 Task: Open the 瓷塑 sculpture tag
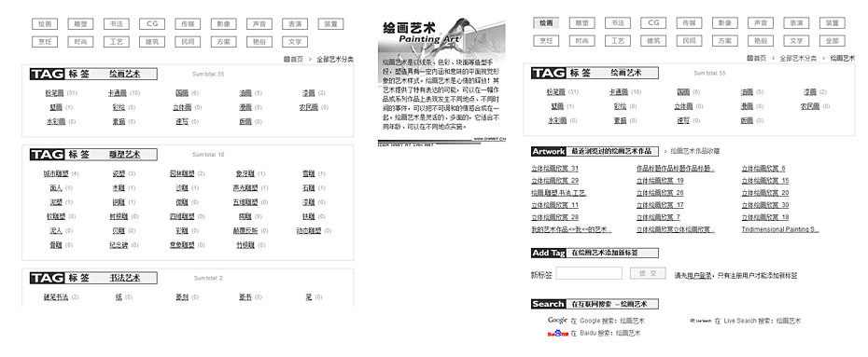pyautogui.click(x=119, y=173)
